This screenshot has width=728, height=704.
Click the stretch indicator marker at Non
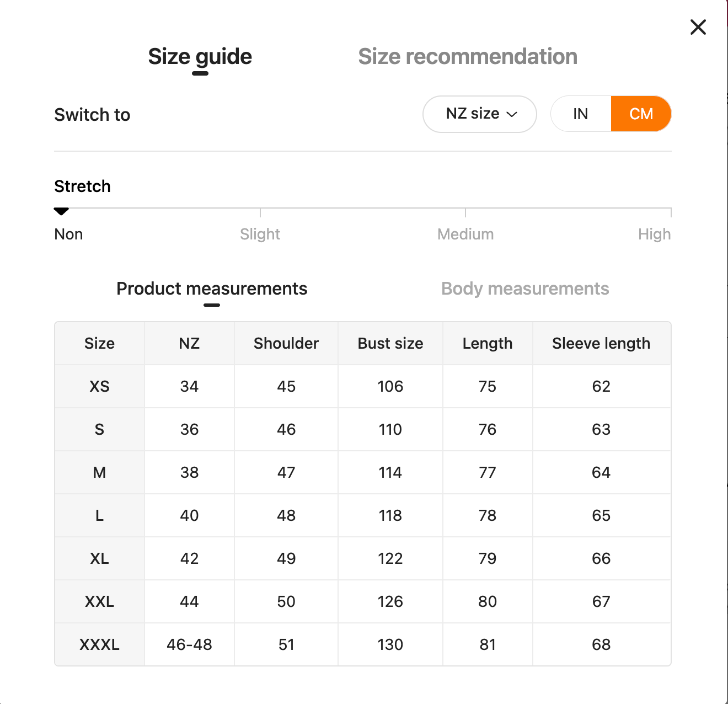pos(61,211)
